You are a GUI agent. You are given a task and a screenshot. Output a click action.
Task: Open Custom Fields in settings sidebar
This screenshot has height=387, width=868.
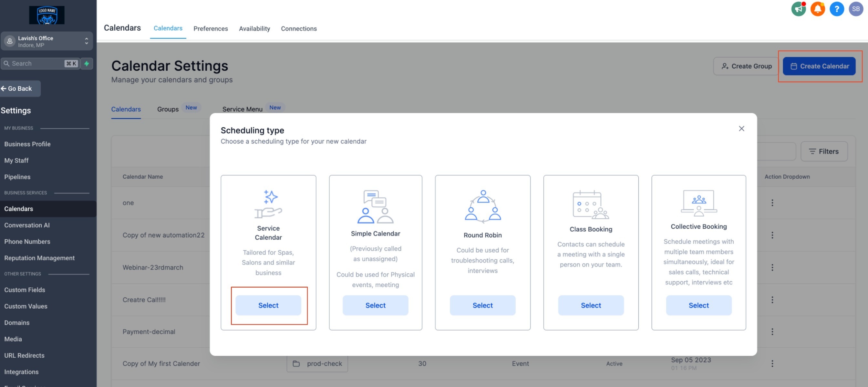tap(25, 290)
